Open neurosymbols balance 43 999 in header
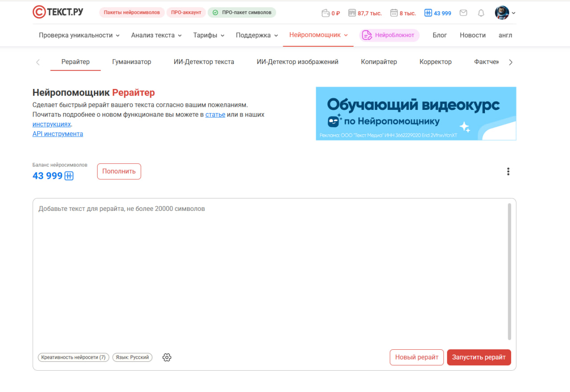Image resolution: width=570 pixels, height=392 pixels. click(x=438, y=13)
